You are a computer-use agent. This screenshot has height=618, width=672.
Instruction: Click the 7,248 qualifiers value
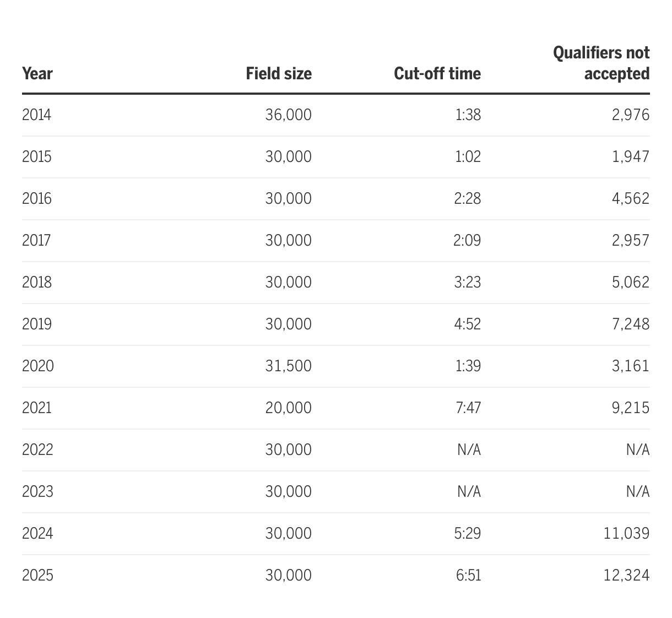[x=630, y=324]
